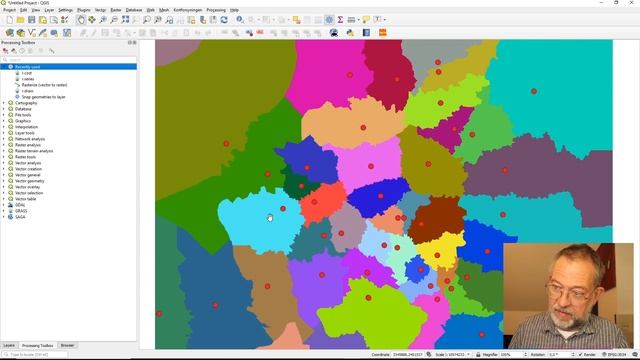Click the Processing Toolbox toolbar icon
The image size is (640, 360).
pos(329,20)
